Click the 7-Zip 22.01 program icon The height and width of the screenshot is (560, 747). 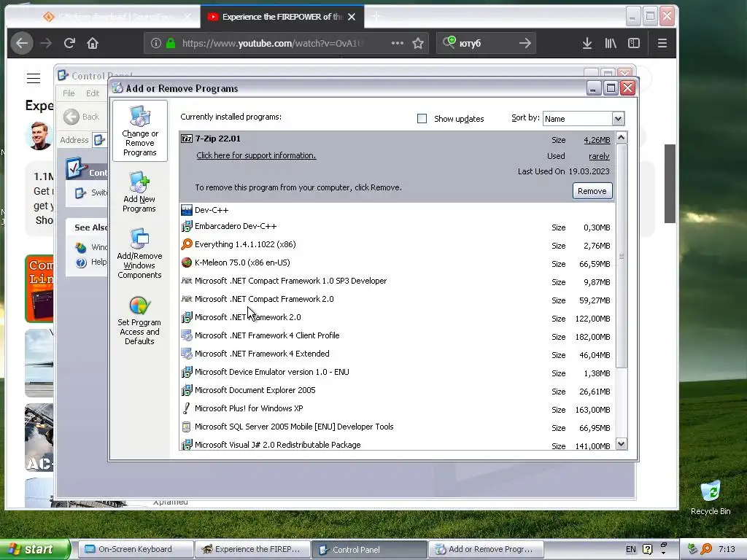click(186, 139)
